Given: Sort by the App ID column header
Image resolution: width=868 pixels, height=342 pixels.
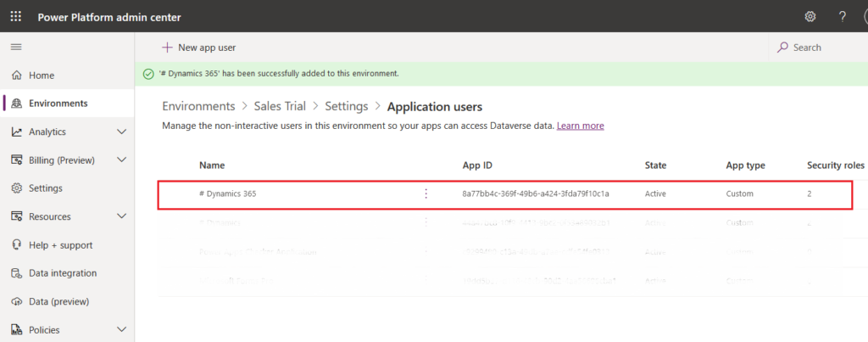Looking at the screenshot, I should (477, 165).
